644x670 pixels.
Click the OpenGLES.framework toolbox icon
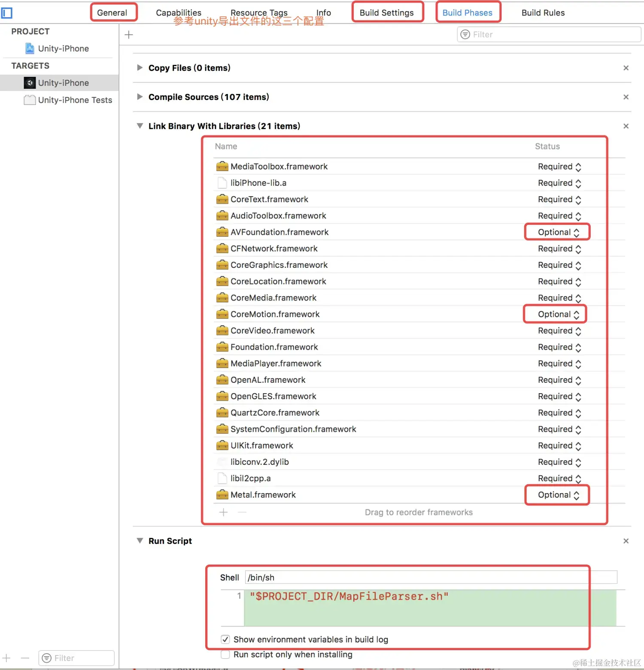click(222, 396)
